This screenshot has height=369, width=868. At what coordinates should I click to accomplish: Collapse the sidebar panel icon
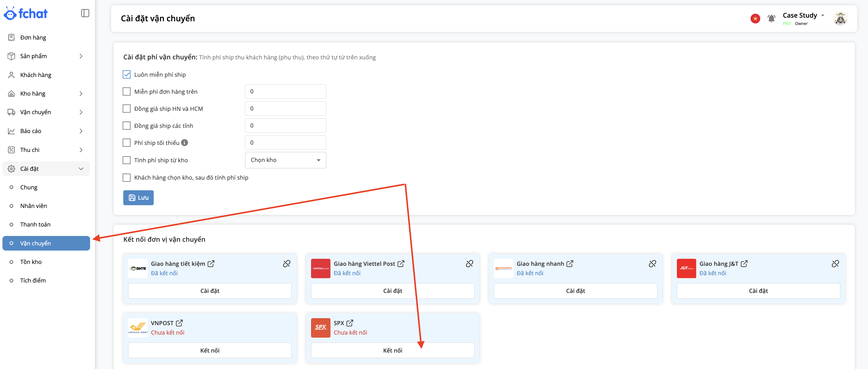[x=85, y=13]
